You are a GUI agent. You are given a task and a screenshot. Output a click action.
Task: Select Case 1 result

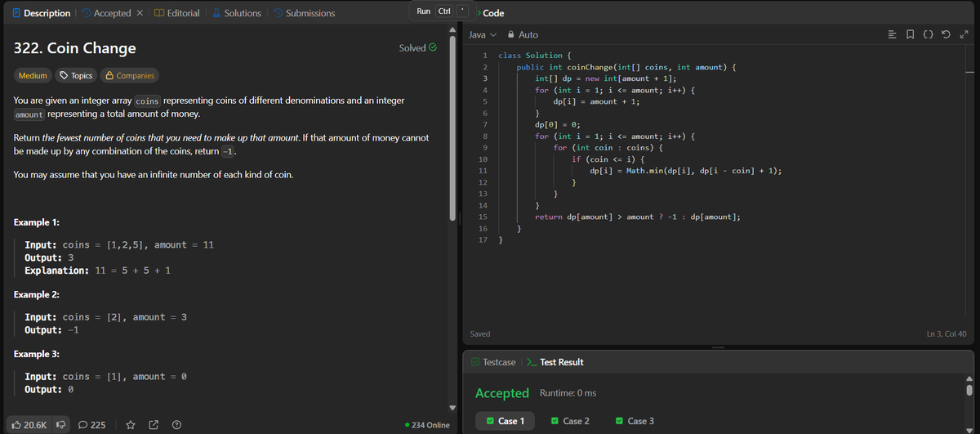pos(506,421)
